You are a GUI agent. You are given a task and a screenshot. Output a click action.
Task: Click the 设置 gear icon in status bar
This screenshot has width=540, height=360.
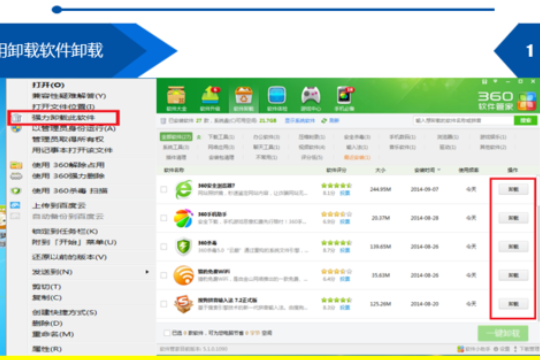pyautogui.click(x=496, y=349)
